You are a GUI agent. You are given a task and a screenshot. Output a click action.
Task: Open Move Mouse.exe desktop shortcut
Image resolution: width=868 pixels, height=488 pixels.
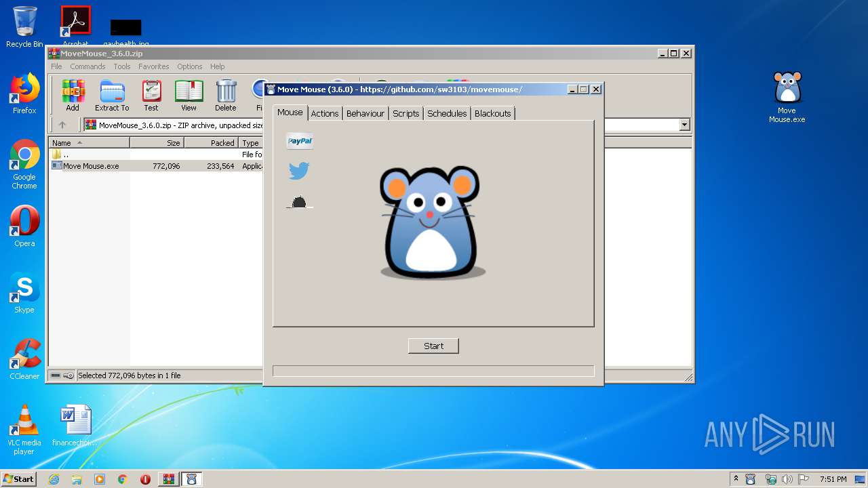coord(787,97)
